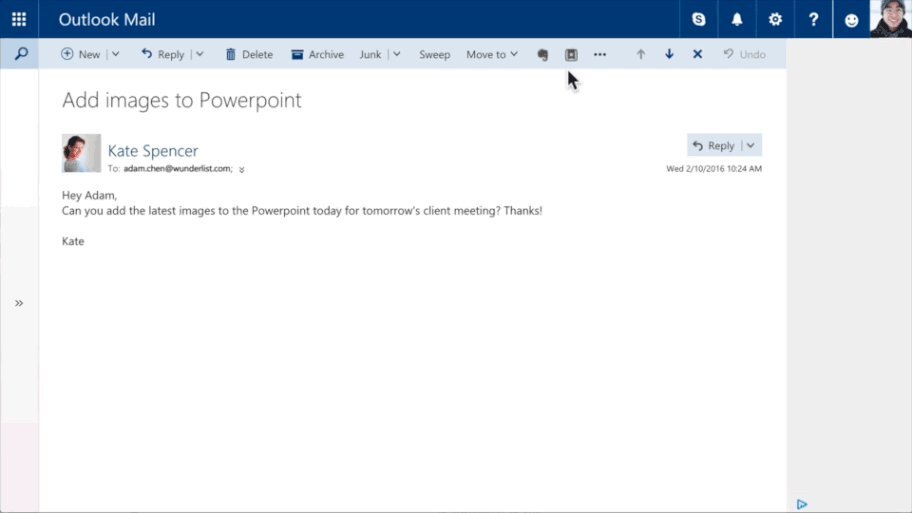Click the Wunderlist add-in icon
Screen dimensions: 912x513
pyautogui.click(x=572, y=55)
